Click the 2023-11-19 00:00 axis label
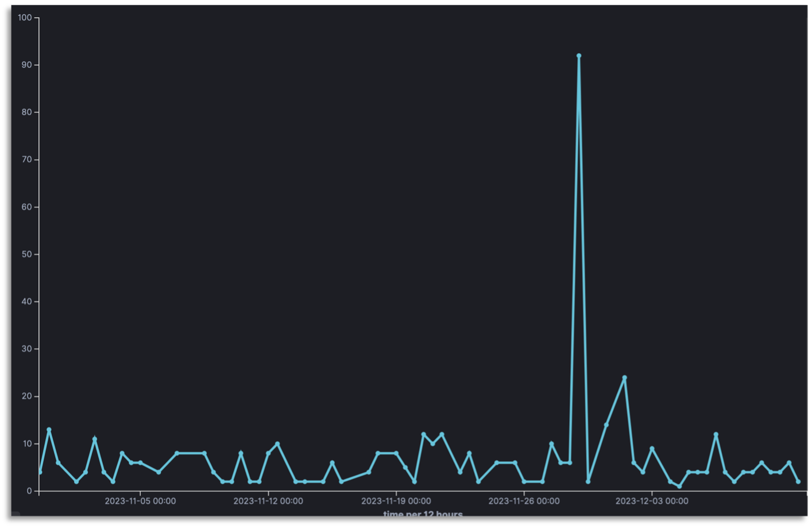This screenshot has height=529, width=812. coord(395,501)
